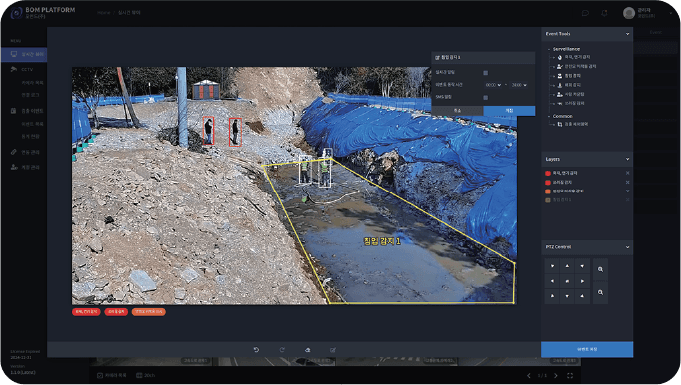Pan camera left in PTZ Control
The width and height of the screenshot is (681, 385).
pos(552,281)
